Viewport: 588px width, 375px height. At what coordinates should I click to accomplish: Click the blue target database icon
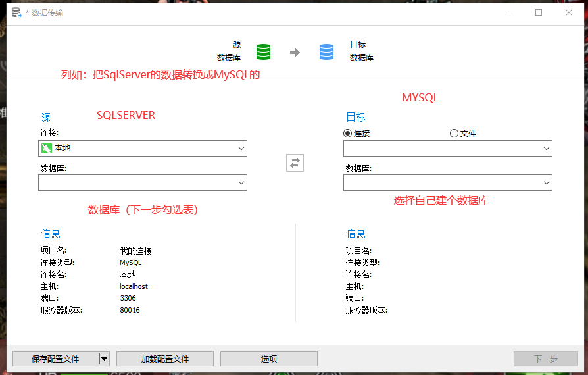326,52
